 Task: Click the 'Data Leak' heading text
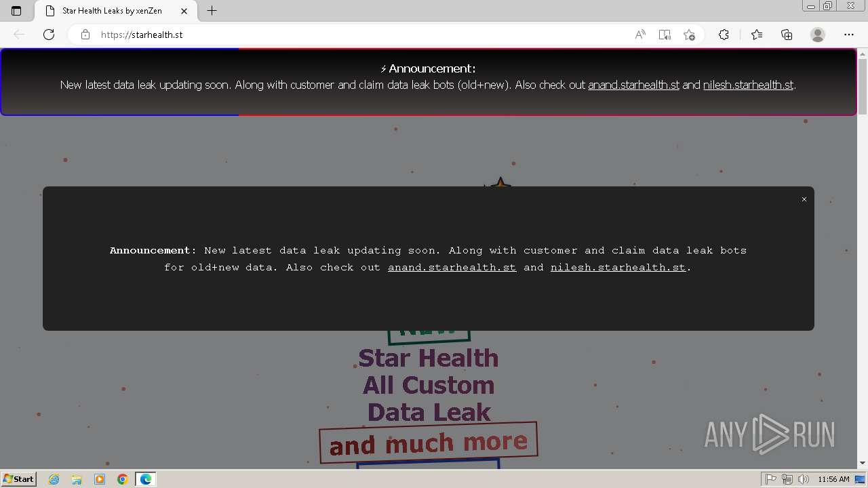point(429,412)
